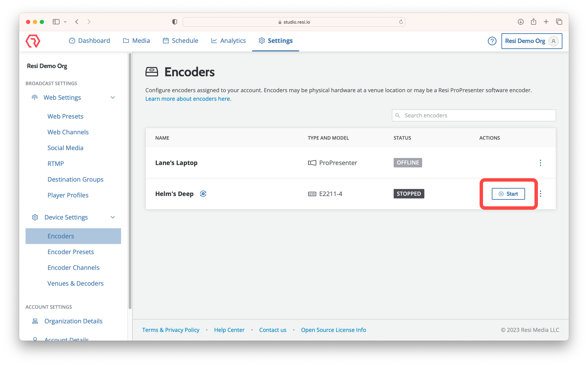Screen dimensions: 588x366
Task: Select Venues & Decoders in sidebar
Action: tap(75, 283)
